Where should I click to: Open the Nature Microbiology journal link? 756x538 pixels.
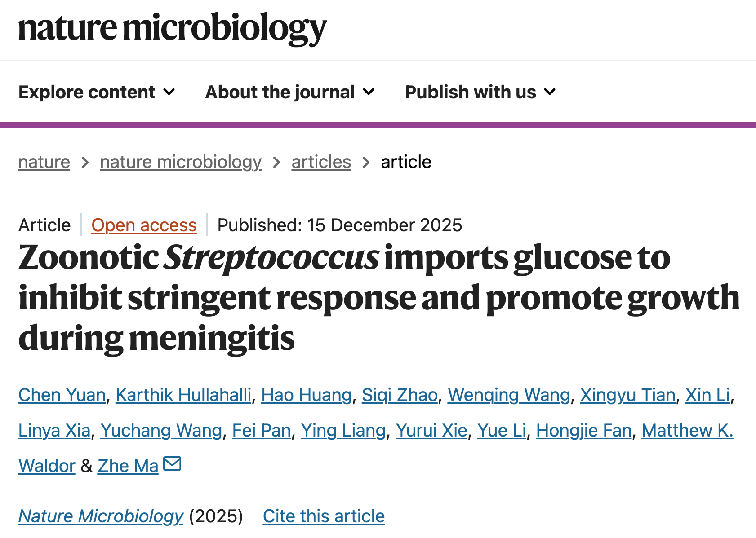[x=101, y=516]
